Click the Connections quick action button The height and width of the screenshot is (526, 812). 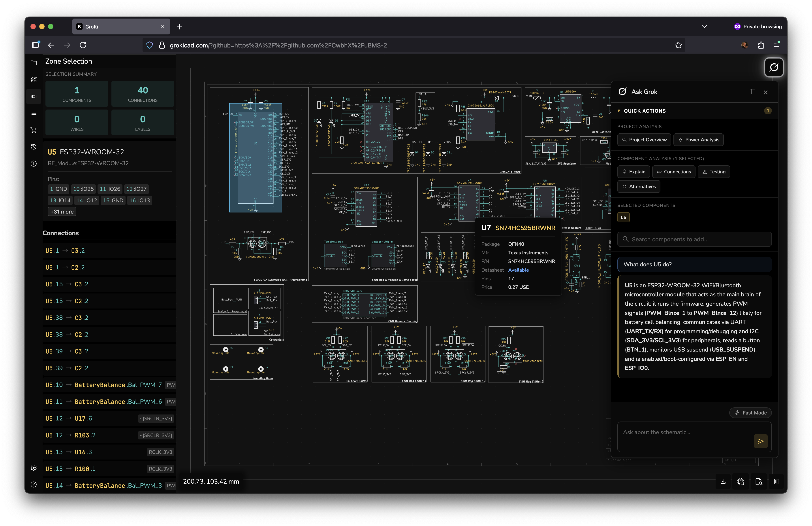click(x=674, y=172)
